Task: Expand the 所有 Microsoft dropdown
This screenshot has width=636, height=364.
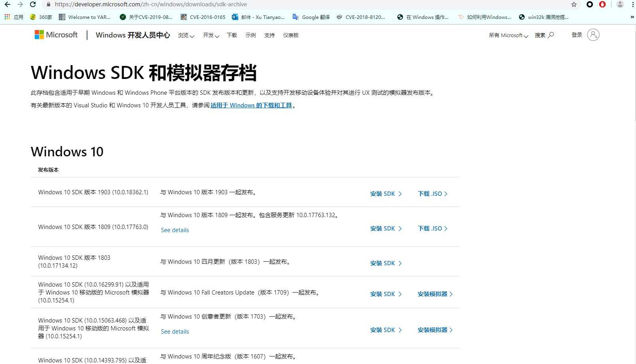Action: tap(508, 35)
